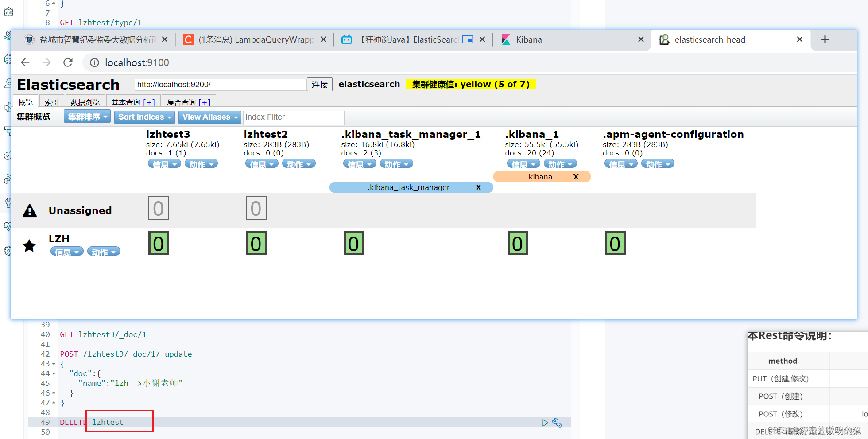Screen dimensions: 868x439
Task: Click the top Kibana sidebar dashboard icon
Action: (x=8, y=12)
